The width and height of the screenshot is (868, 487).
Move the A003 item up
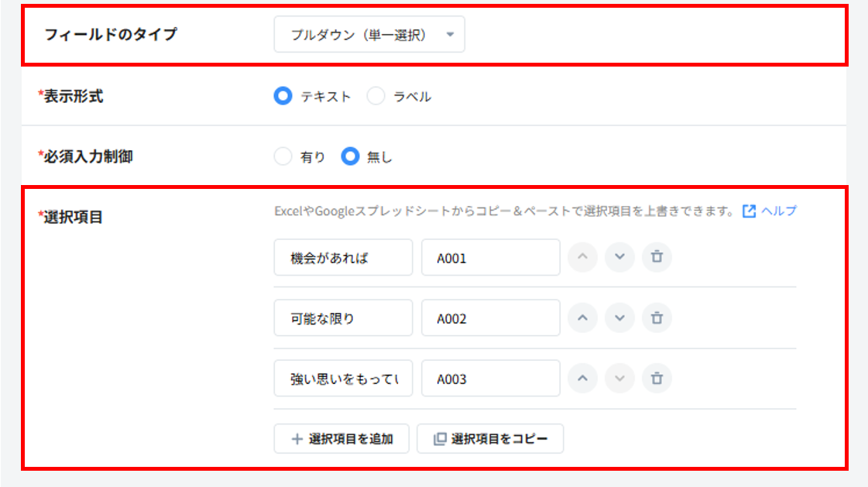coord(583,379)
